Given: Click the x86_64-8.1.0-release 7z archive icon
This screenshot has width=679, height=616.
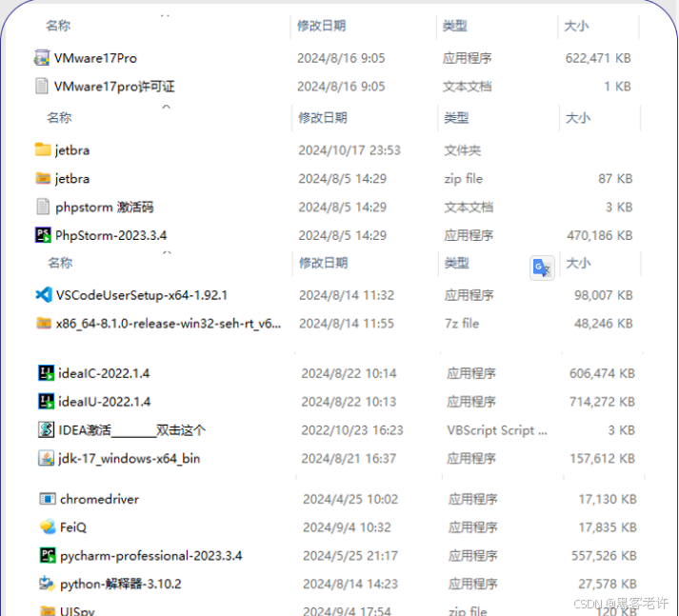Looking at the screenshot, I should [44, 323].
